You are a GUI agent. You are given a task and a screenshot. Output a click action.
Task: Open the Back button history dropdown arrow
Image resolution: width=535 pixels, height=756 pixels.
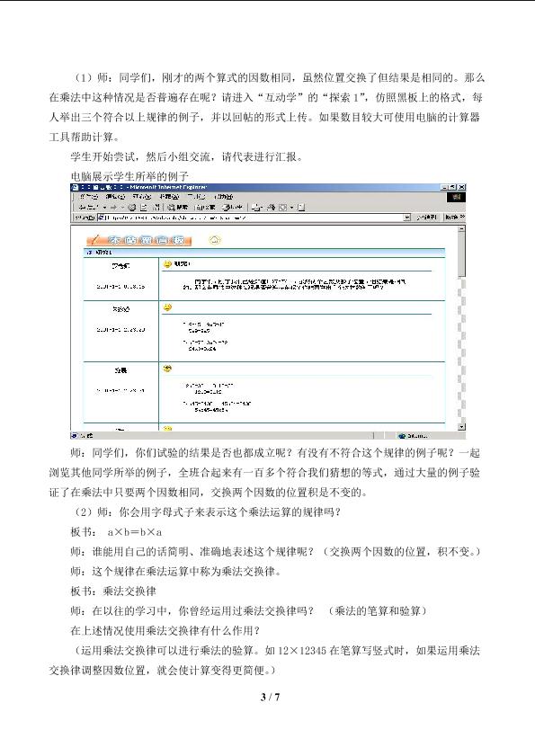point(104,208)
